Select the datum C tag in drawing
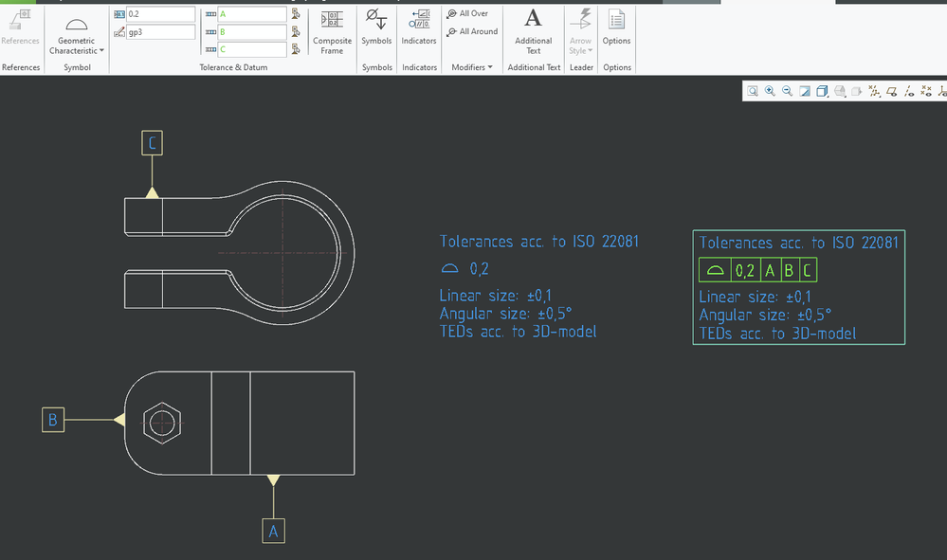Screen dimensions: 947x560 click(x=153, y=143)
